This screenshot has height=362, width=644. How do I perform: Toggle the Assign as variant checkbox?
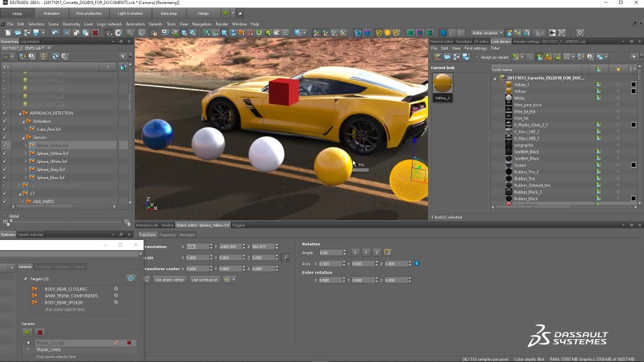(476, 58)
